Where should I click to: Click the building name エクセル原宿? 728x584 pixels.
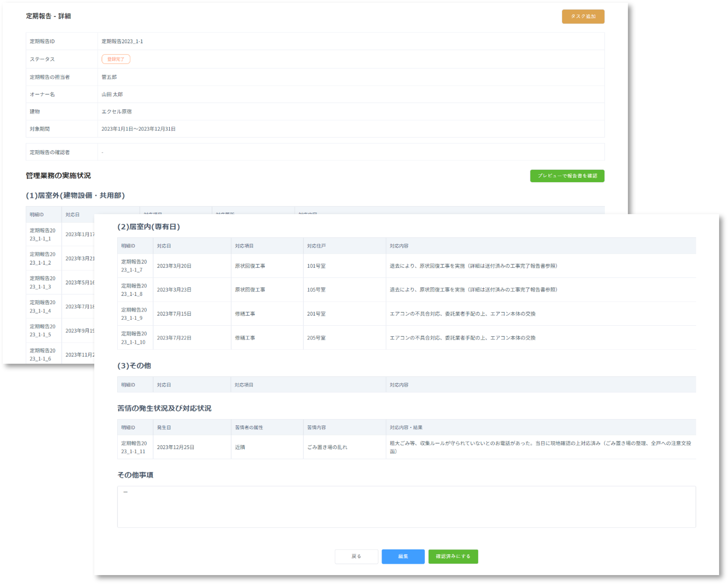click(116, 112)
